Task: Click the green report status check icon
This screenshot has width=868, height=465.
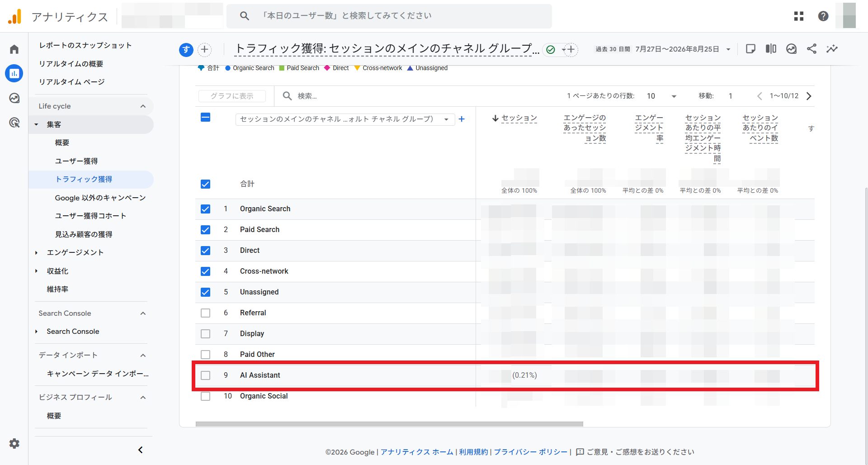Action: 551,49
